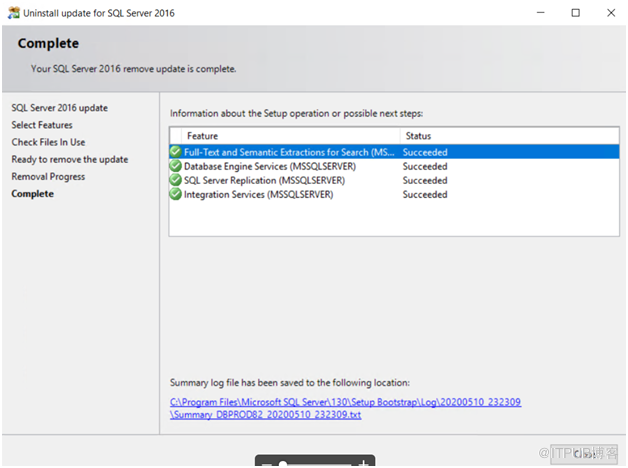
Task: Click the SQL Server 2016 update step
Action: click(59, 108)
